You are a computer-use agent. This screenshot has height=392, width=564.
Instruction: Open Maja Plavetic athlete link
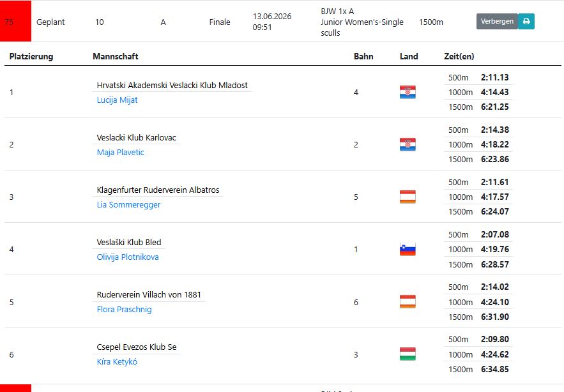click(121, 153)
